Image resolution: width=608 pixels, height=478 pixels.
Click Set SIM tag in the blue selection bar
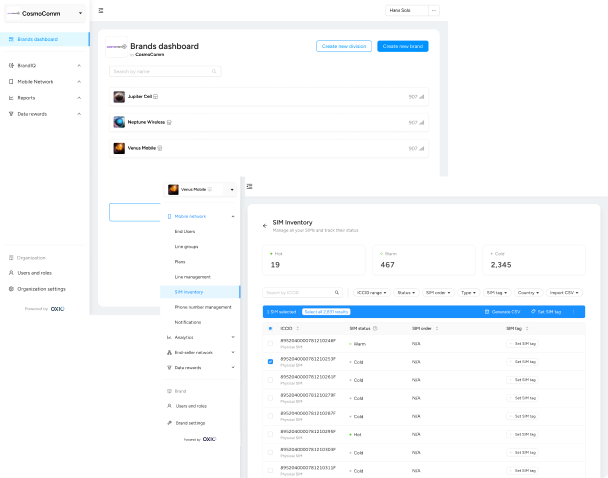pos(546,312)
